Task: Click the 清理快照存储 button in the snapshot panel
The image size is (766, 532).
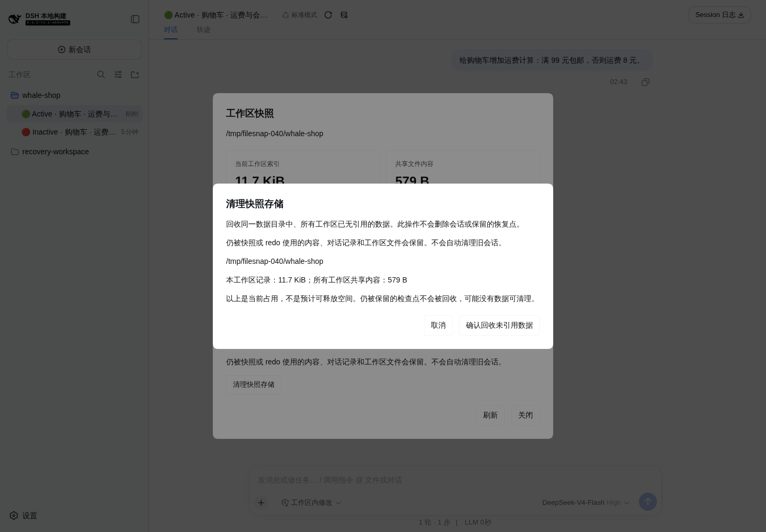Action: click(254, 385)
